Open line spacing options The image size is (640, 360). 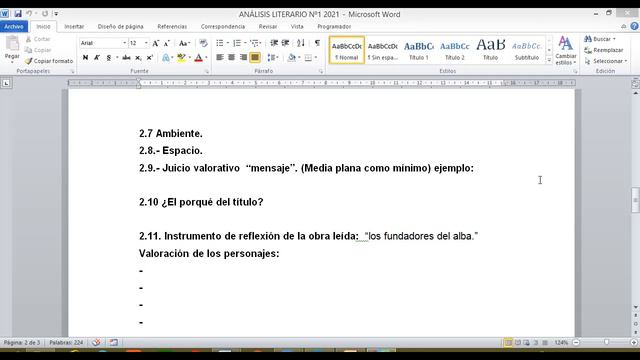tap(272, 58)
